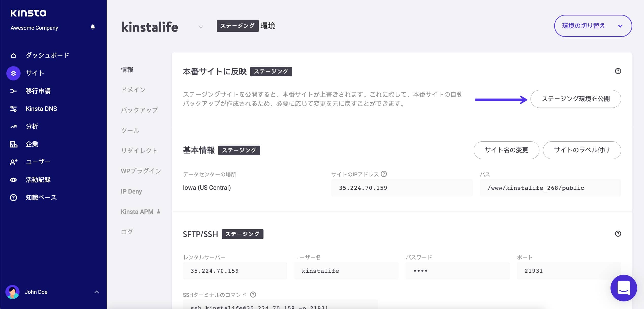The image size is (644, 309).
Task: Click help icon in SFTP/SSH section
Action: click(x=618, y=234)
